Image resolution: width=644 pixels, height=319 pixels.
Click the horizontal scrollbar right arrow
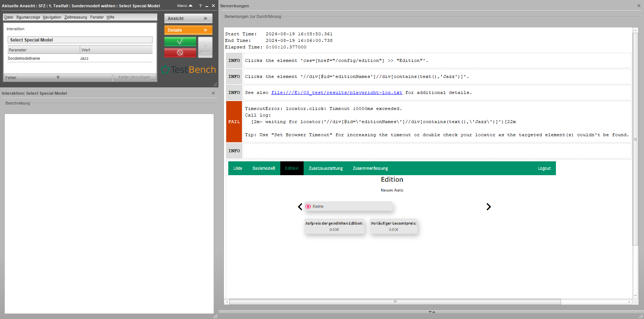629,302
